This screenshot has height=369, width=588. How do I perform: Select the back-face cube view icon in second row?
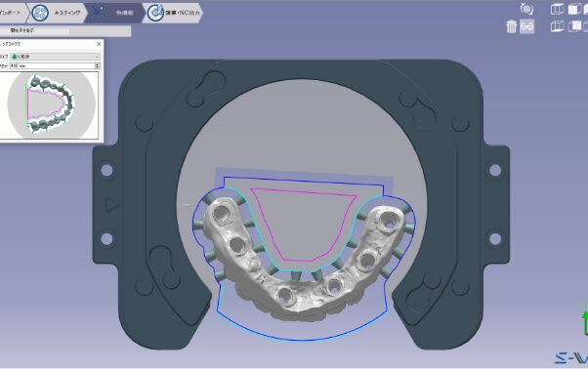(574, 26)
